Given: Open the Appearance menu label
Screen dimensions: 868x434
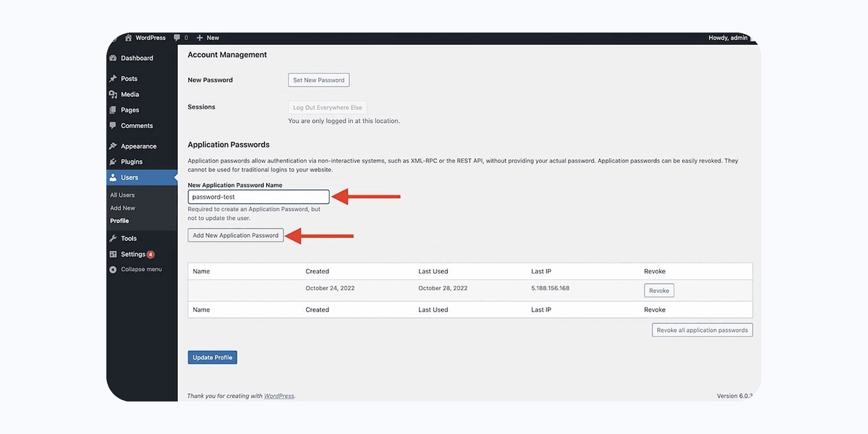Looking at the screenshot, I should pos(139,146).
